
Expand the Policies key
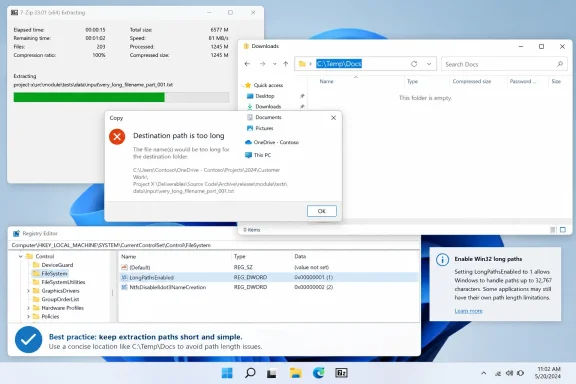(28, 316)
